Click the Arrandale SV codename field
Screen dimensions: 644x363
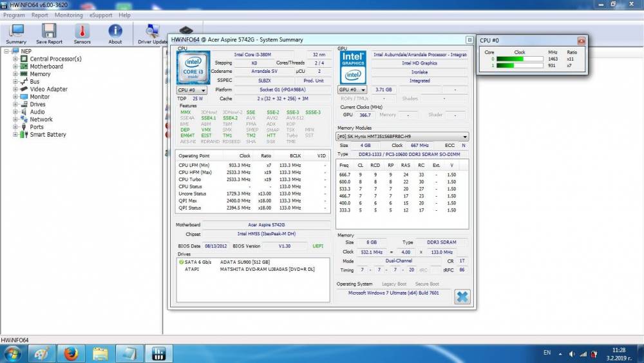(x=264, y=71)
